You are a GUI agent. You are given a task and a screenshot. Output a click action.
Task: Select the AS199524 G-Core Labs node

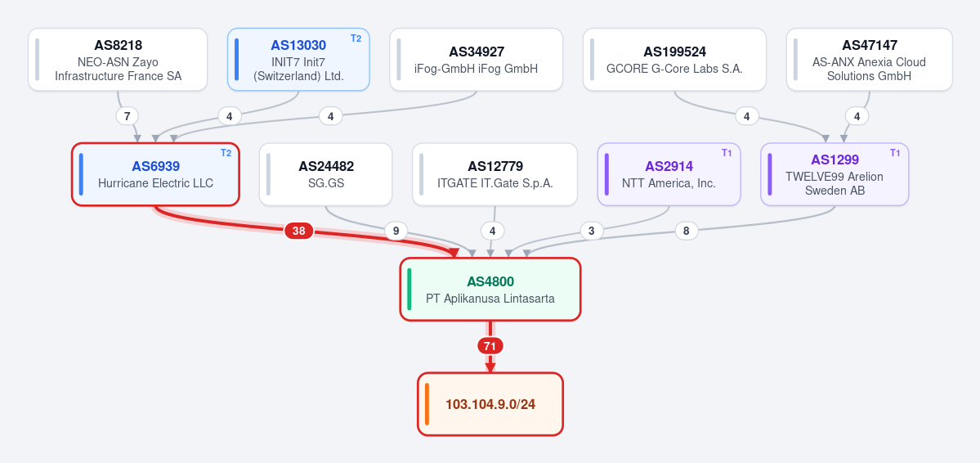pos(674,60)
